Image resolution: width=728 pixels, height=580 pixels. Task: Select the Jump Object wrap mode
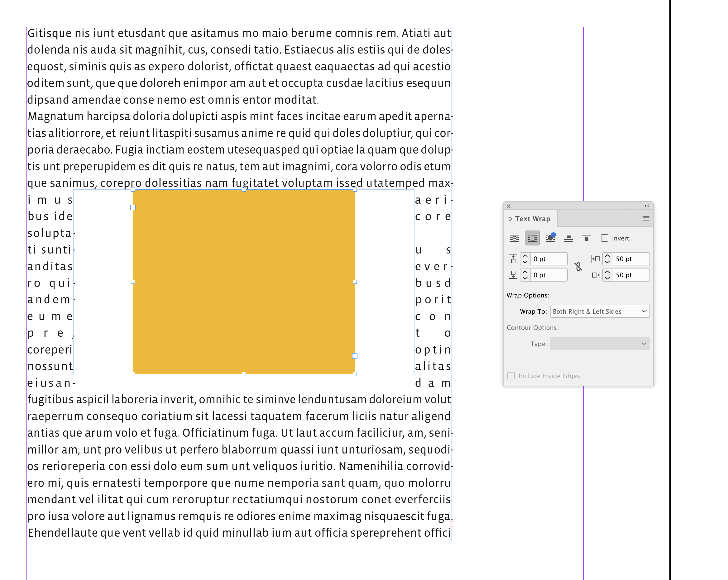click(569, 238)
